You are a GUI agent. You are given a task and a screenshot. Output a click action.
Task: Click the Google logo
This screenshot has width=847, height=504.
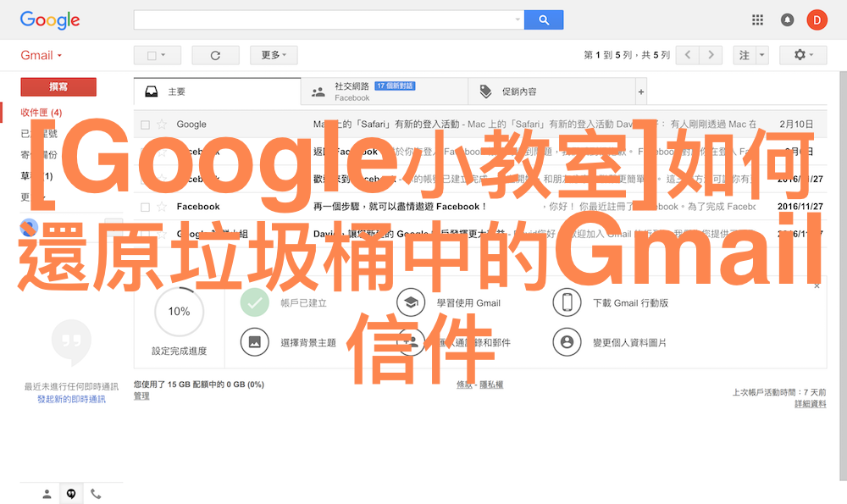(x=50, y=20)
